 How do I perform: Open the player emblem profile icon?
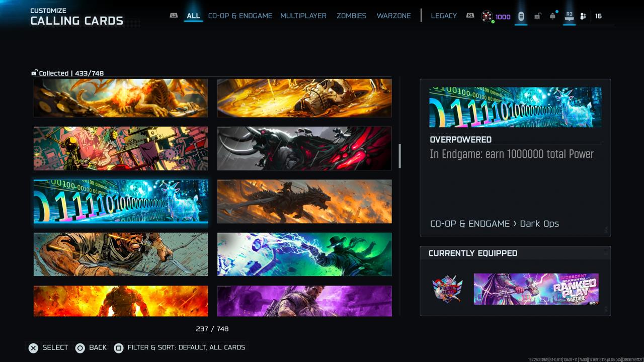[487, 16]
